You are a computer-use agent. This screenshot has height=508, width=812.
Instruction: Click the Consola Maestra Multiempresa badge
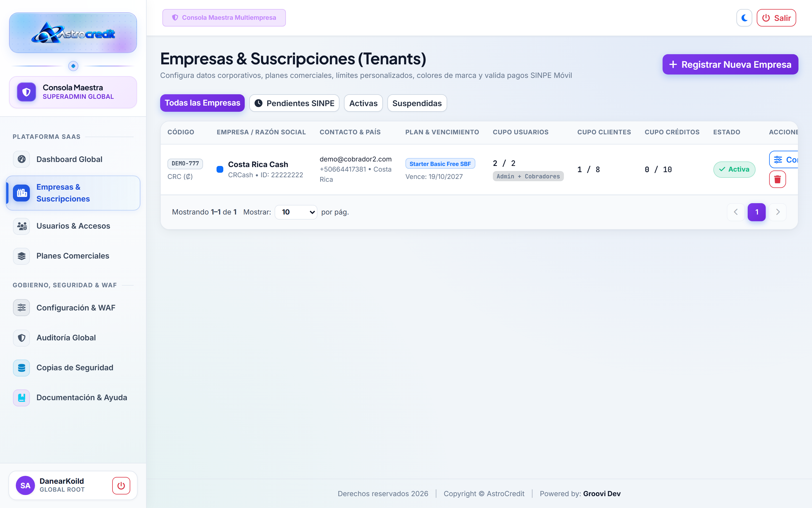(x=224, y=18)
